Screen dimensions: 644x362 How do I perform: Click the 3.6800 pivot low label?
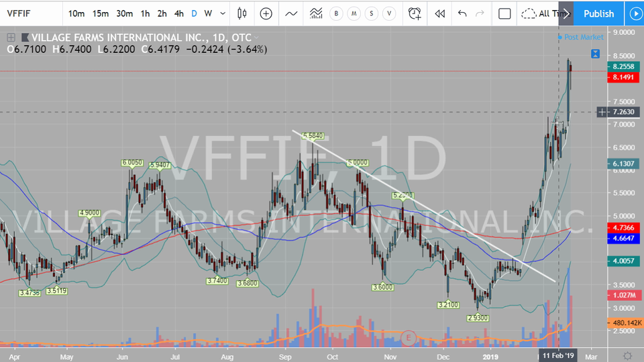tap(248, 283)
